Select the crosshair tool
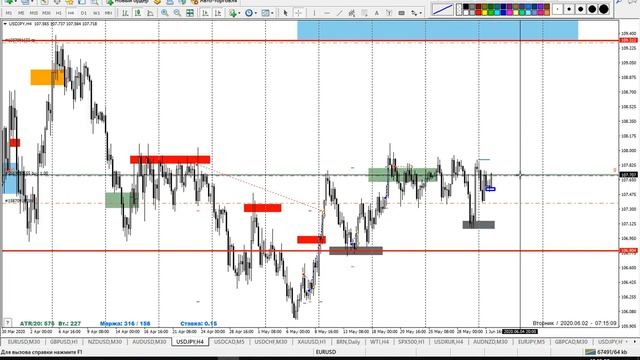This screenshot has width=640, height=360. click(x=298, y=13)
